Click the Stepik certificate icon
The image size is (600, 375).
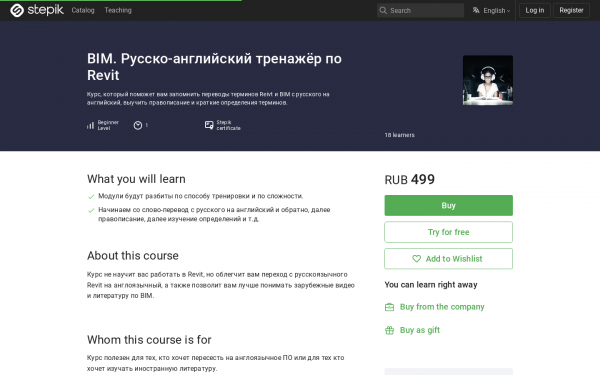tap(209, 125)
